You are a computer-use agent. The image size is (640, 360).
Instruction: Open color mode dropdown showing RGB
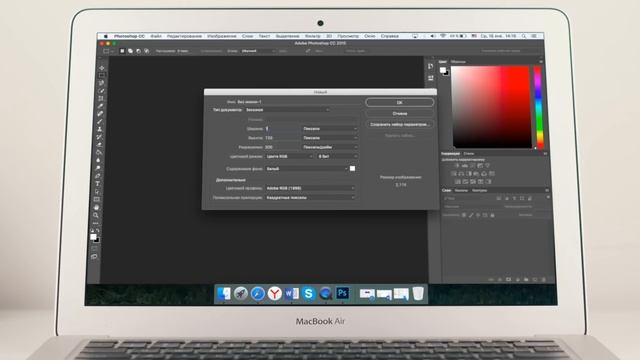click(289, 156)
